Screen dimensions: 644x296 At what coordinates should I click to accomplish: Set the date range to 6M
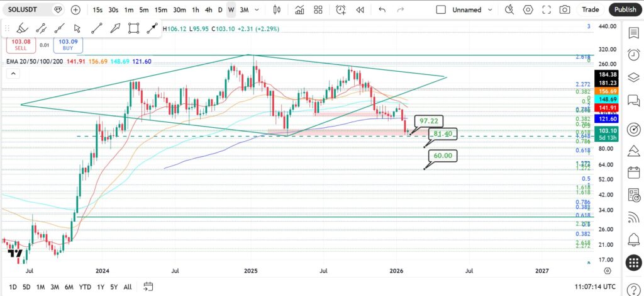[69, 287]
